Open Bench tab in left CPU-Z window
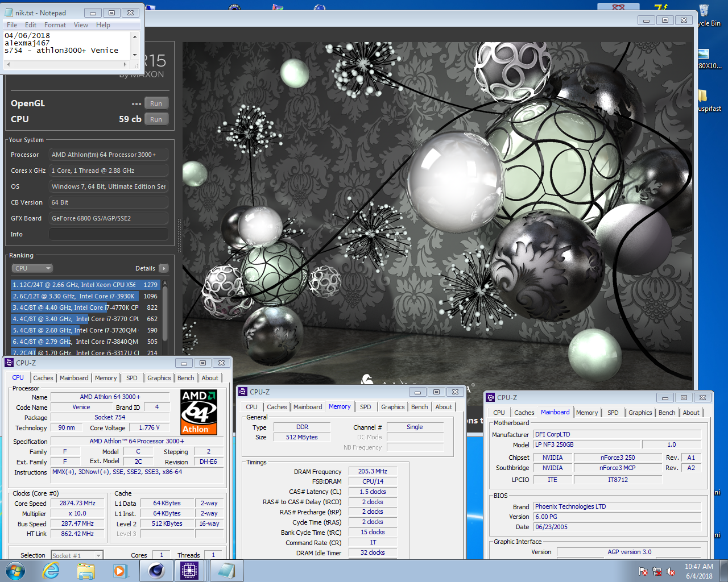The image size is (728, 582). [x=186, y=378]
